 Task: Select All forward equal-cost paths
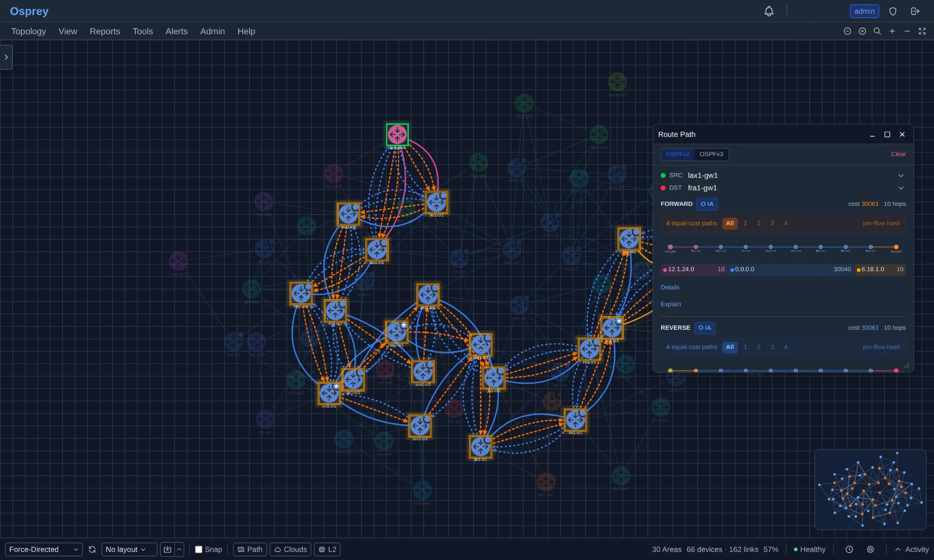point(730,223)
